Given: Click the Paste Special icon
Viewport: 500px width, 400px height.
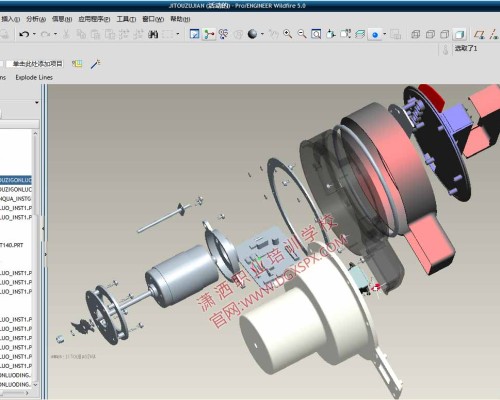Looking at the screenshot, I should [x=110, y=34].
